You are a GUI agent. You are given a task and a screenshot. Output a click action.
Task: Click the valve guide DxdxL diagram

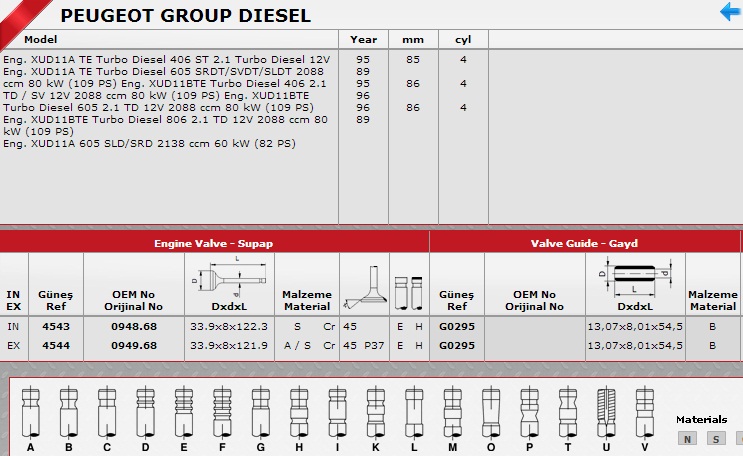635,277
